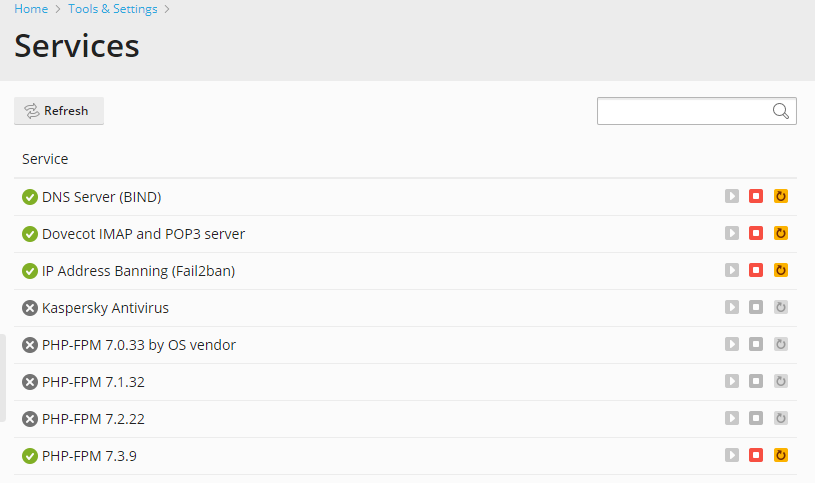Start the PHP-FPM 7.1.32 service
The height and width of the screenshot is (483, 815).
tap(732, 381)
